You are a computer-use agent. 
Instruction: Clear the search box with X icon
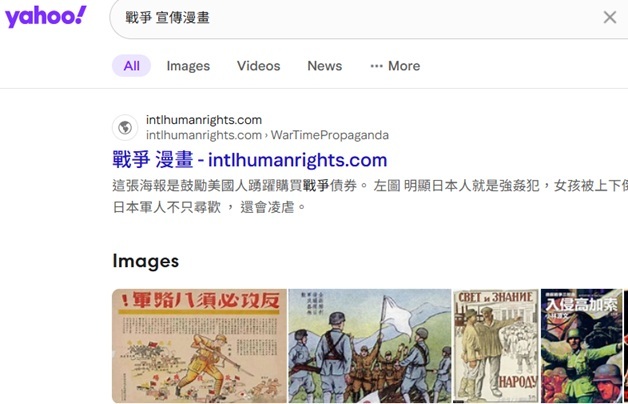tap(610, 17)
